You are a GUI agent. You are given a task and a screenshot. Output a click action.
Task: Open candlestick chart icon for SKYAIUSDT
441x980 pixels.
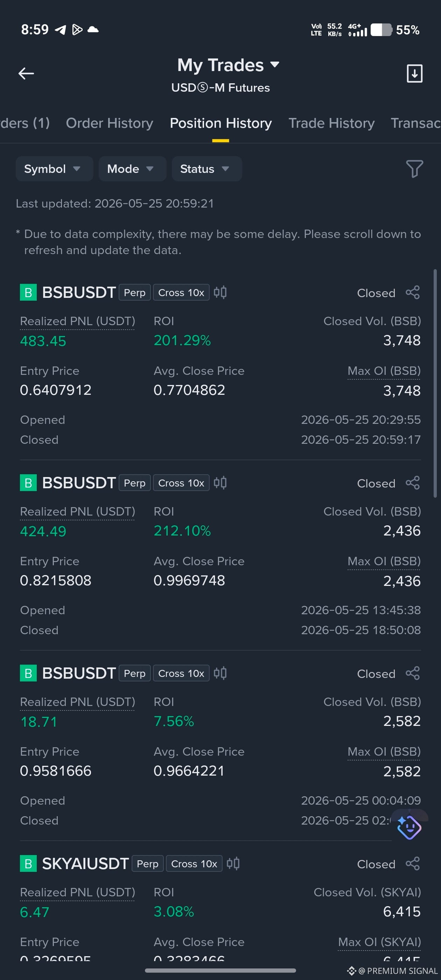coord(233,863)
